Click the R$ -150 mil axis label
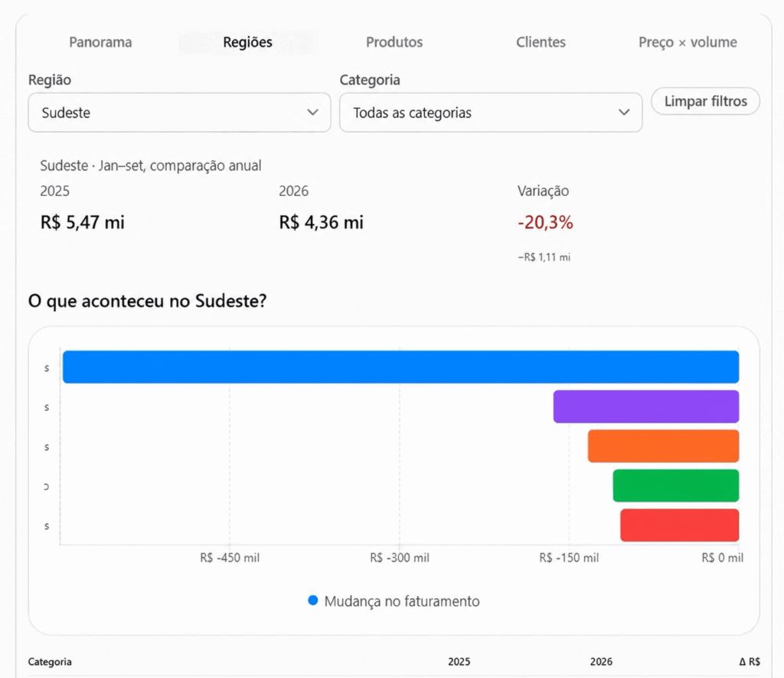 pyautogui.click(x=569, y=558)
